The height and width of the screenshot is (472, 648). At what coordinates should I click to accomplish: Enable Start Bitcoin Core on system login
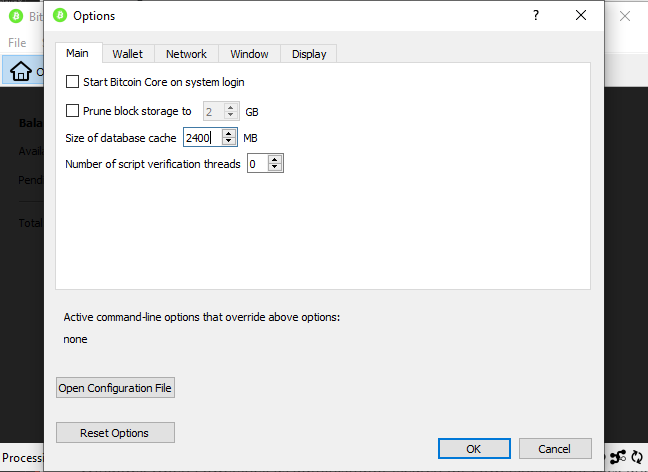pyautogui.click(x=72, y=82)
